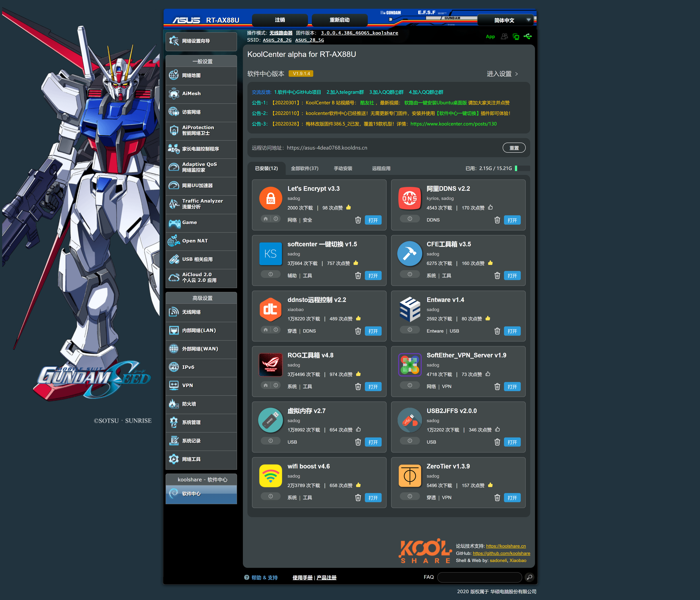Click the connected clients icon in header

tap(504, 36)
